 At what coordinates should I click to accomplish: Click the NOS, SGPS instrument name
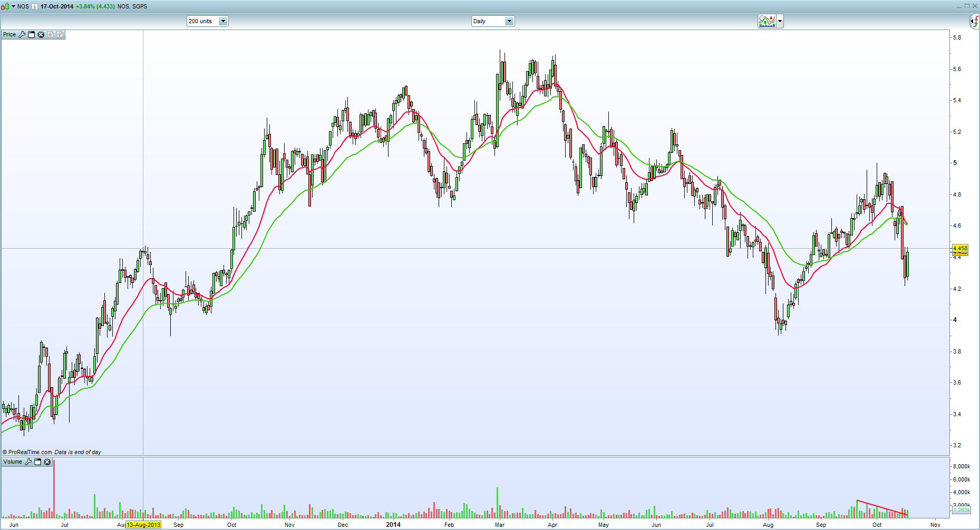click(x=132, y=6)
